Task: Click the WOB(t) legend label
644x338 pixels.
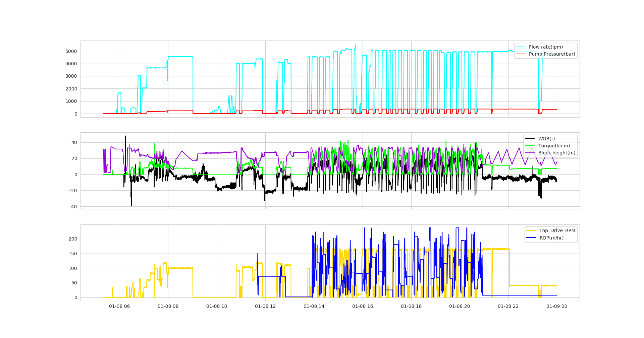Action: [x=546, y=139]
